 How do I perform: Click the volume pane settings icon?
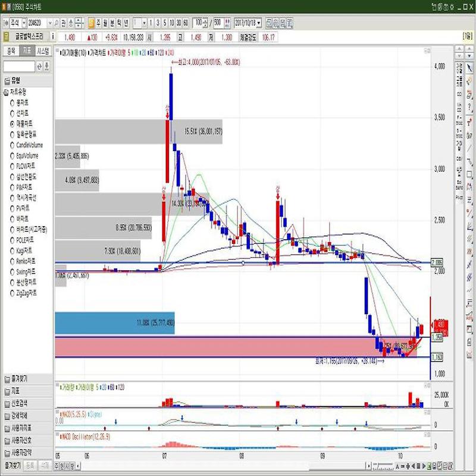(427, 386)
